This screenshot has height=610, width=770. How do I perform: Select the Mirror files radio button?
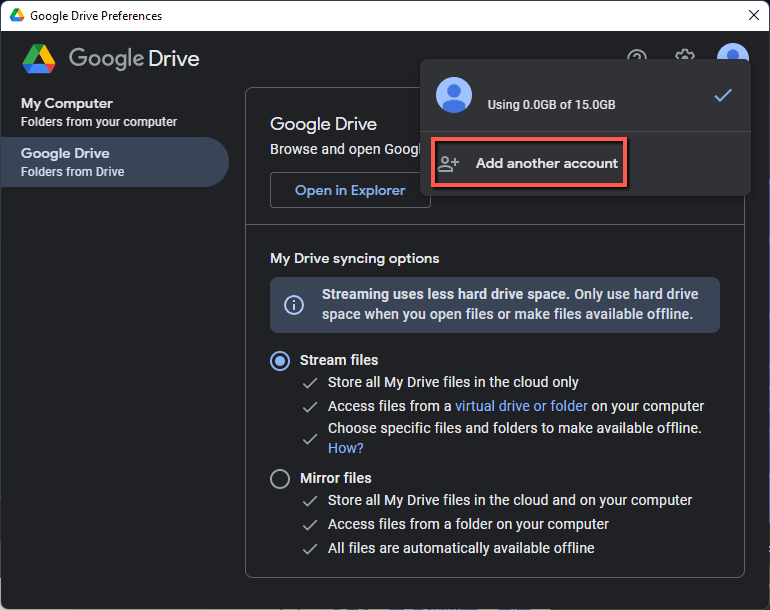[x=280, y=478]
